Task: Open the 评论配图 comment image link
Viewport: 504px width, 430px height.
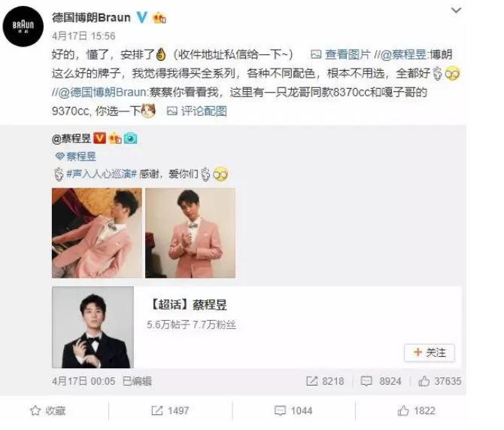Action: 197,111
